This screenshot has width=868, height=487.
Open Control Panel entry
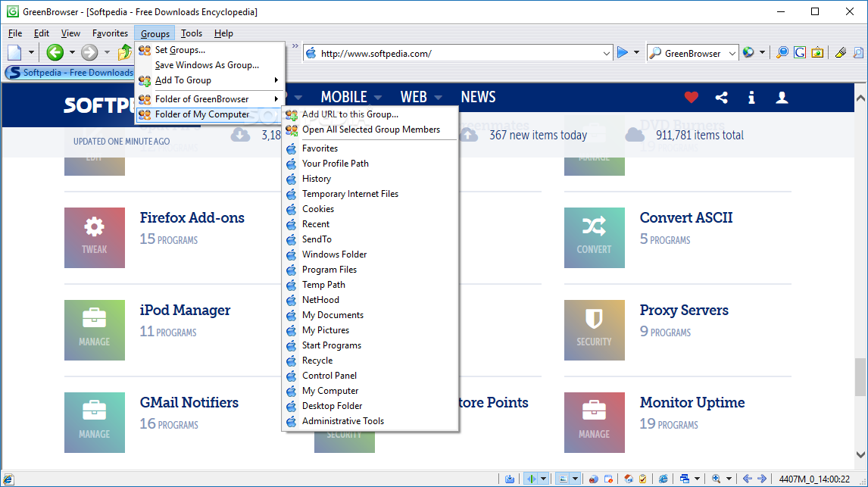click(370, 375)
